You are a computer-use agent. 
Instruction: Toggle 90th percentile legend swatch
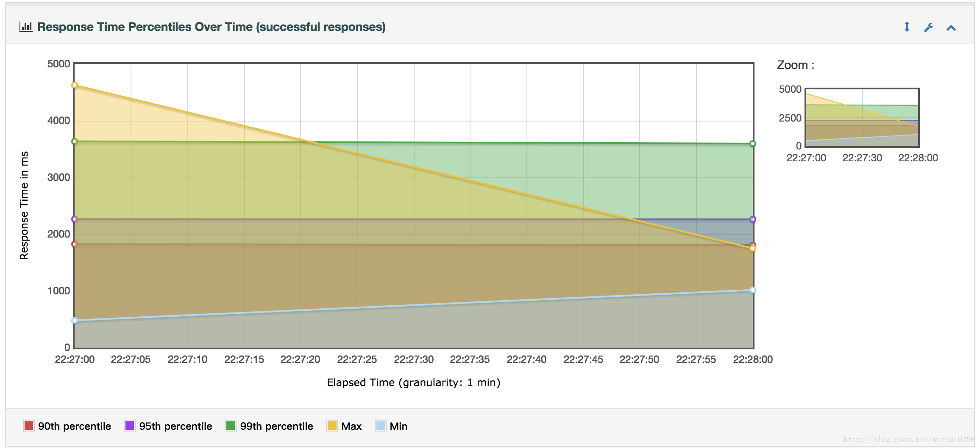coord(29,426)
